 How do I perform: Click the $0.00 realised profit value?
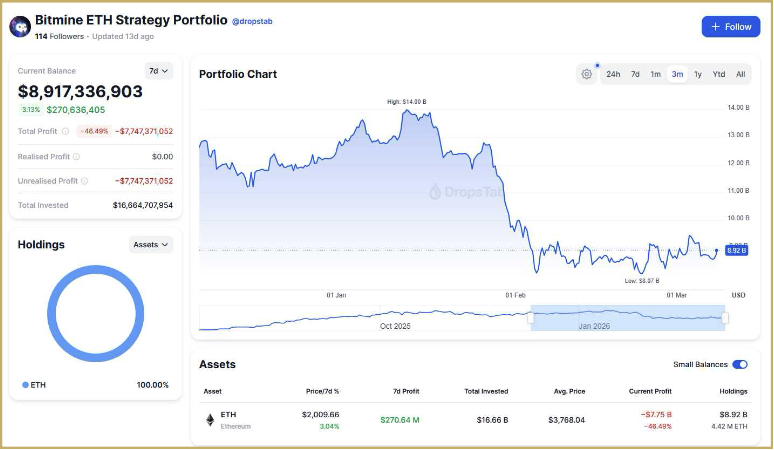pyautogui.click(x=162, y=156)
